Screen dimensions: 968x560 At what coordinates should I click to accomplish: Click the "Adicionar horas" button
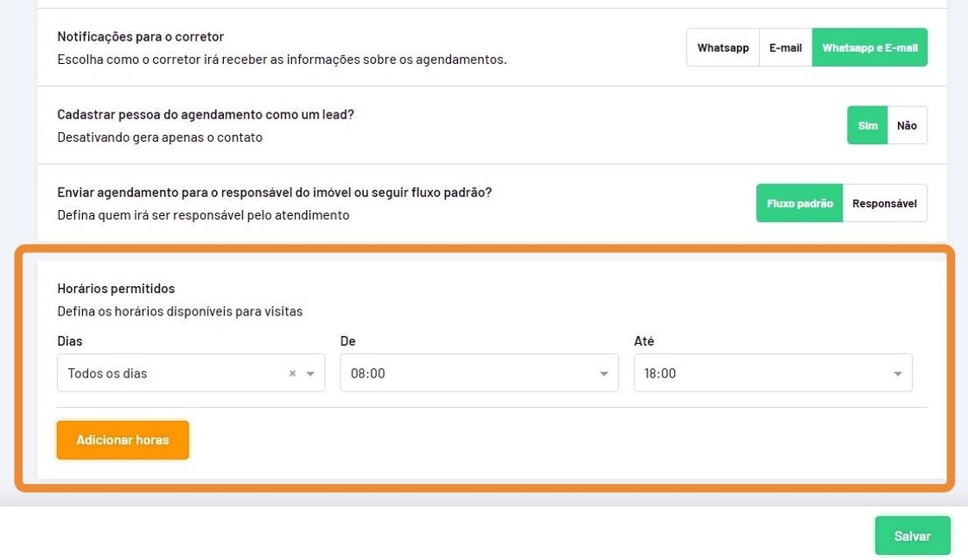click(x=123, y=440)
